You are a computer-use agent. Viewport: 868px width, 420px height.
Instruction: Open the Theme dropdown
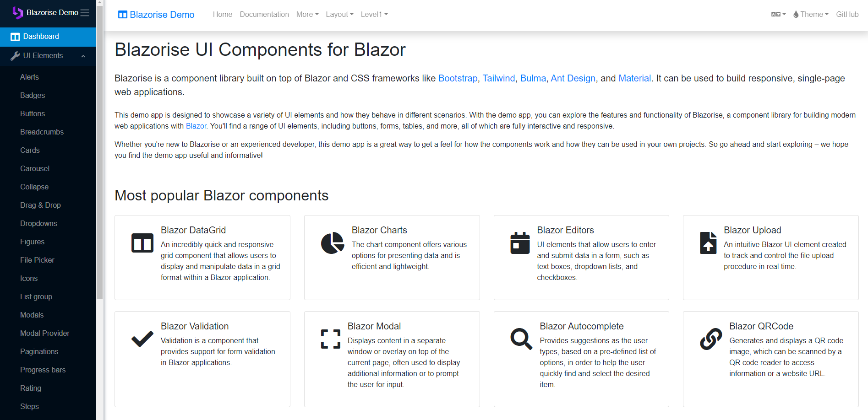pyautogui.click(x=810, y=14)
